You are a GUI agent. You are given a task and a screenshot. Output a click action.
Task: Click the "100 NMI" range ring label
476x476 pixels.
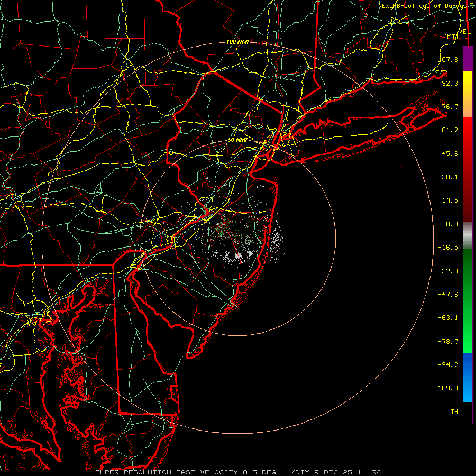tap(237, 42)
